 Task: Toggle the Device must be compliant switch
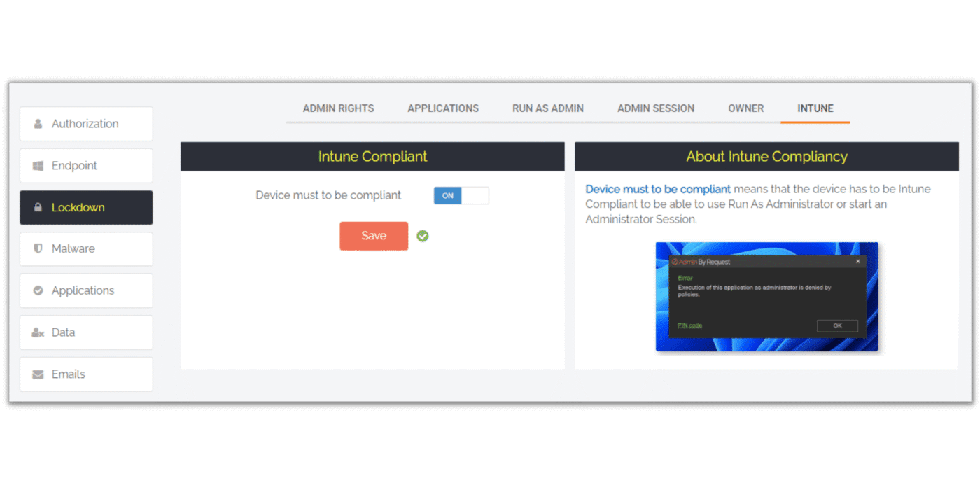461,196
